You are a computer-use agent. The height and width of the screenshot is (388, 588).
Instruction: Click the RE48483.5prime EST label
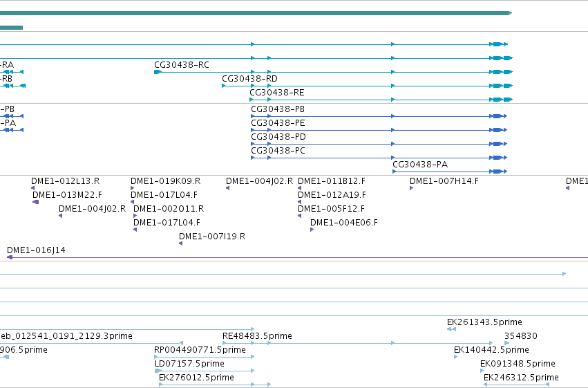pyautogui.click(x=257, y=336)
